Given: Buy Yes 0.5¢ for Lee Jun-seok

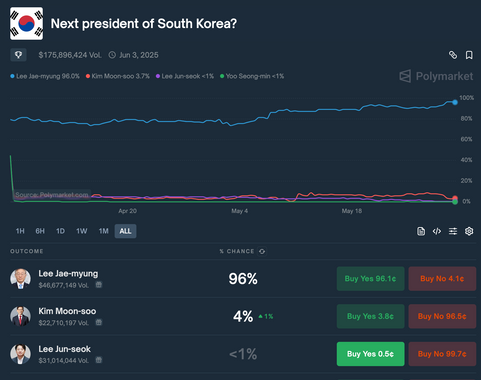Looking at the screenshot, I should [x=370, y=354].
